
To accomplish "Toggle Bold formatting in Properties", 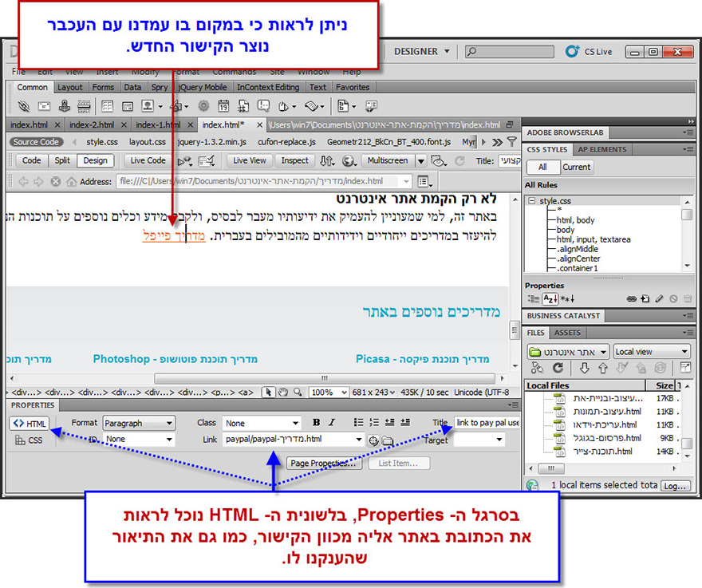I will [x=316, y=422].
